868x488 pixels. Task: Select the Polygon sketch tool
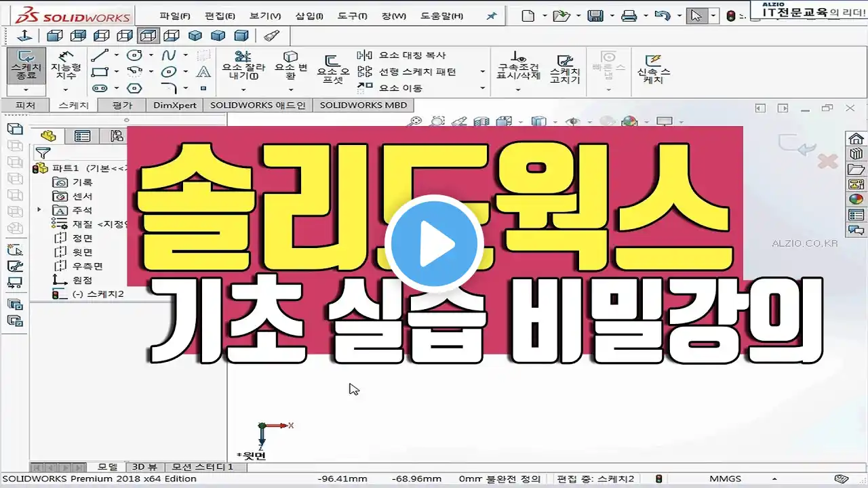pyautogui.click(x=135, y=88)
